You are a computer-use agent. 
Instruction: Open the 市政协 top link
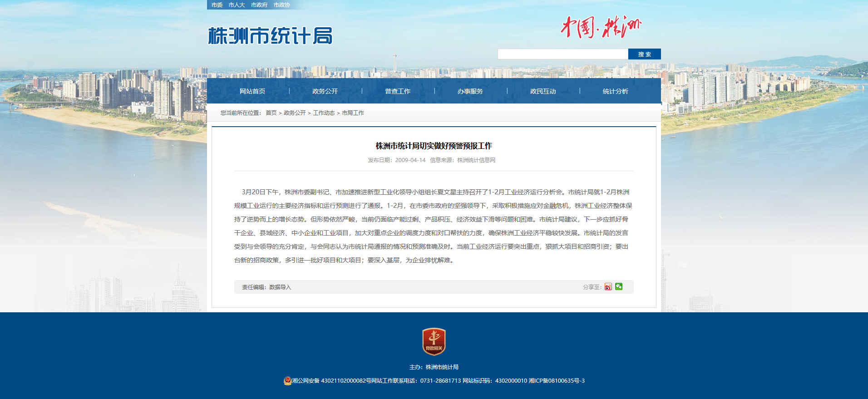281,5
